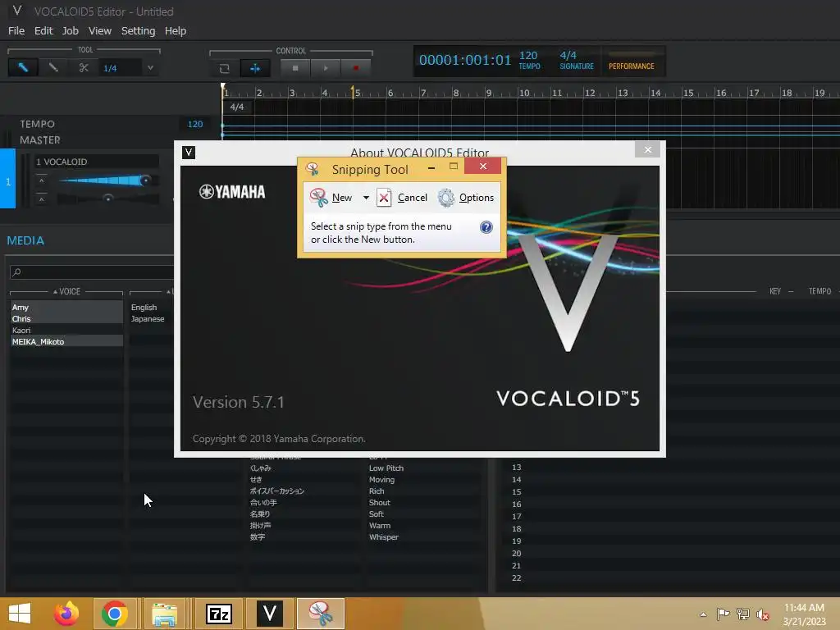
Task: Open the Help menu
Action: (176, 30)
